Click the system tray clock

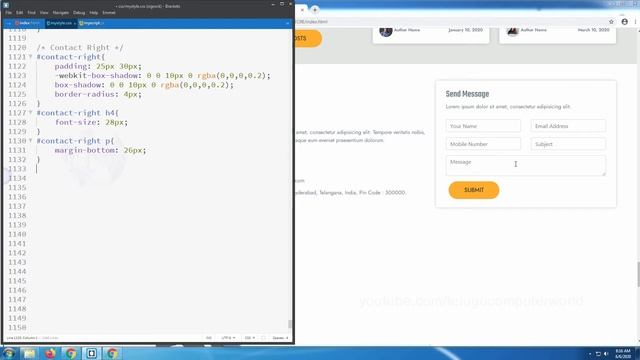tap(623, 353)
